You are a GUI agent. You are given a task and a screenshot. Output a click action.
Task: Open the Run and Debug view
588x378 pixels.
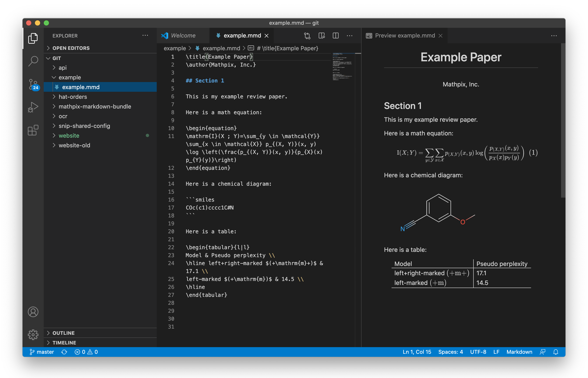33,107
